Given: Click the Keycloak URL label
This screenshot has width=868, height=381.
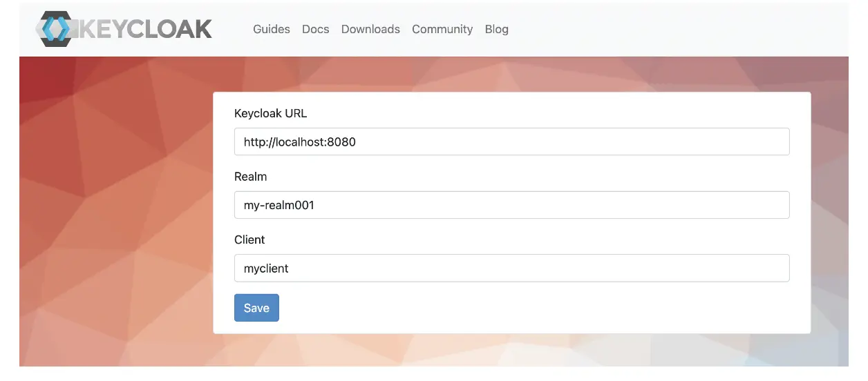Looking at the screenshot, I should pos(270,113).
